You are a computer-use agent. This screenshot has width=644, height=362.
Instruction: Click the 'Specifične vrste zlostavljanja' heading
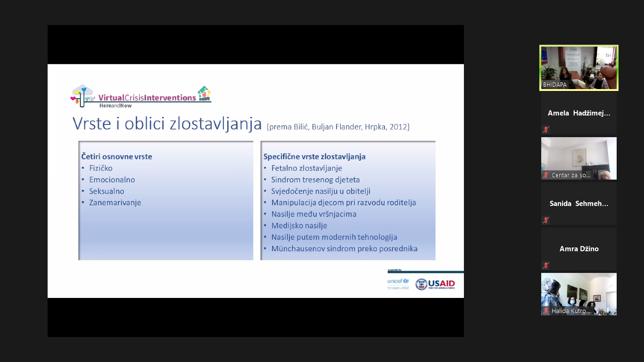point(314,156)
